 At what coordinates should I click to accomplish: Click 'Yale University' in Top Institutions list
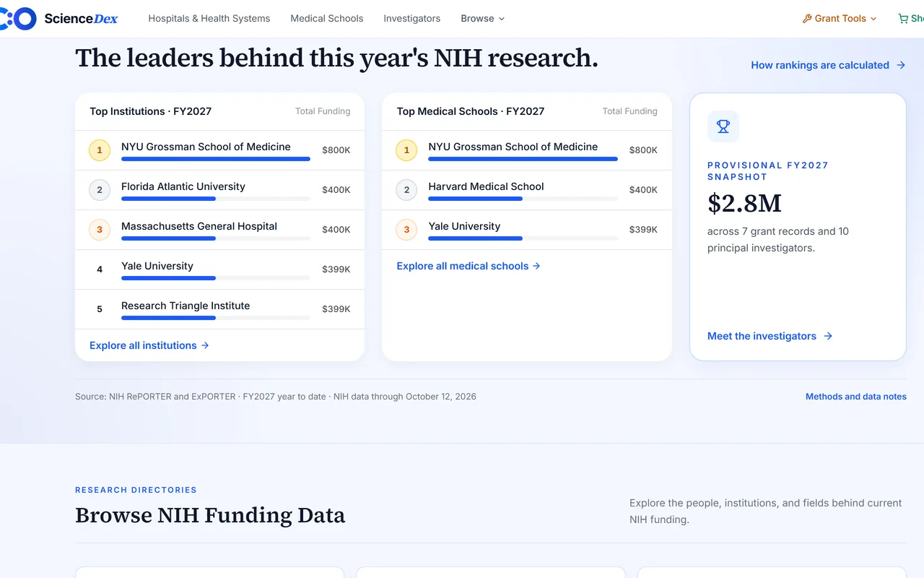(157, 266)
